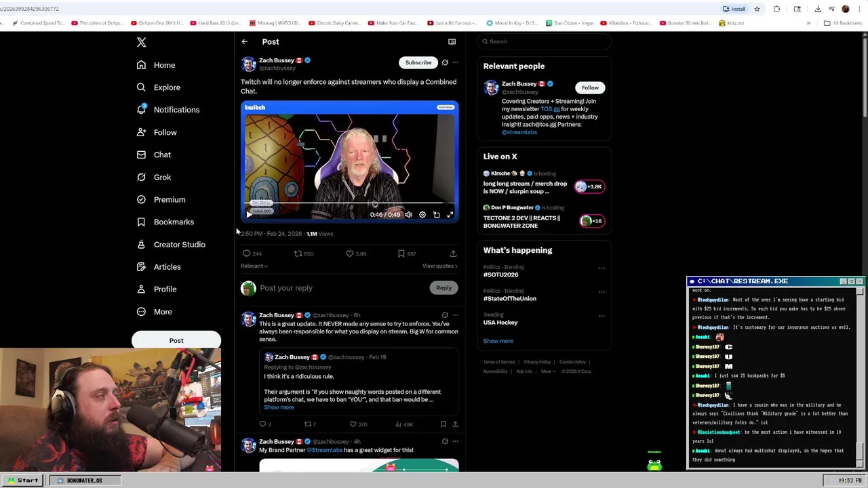This screenshot has width=868, height=488.
Task: Subscribe to Zach Bussey
Action: point(418,62)
